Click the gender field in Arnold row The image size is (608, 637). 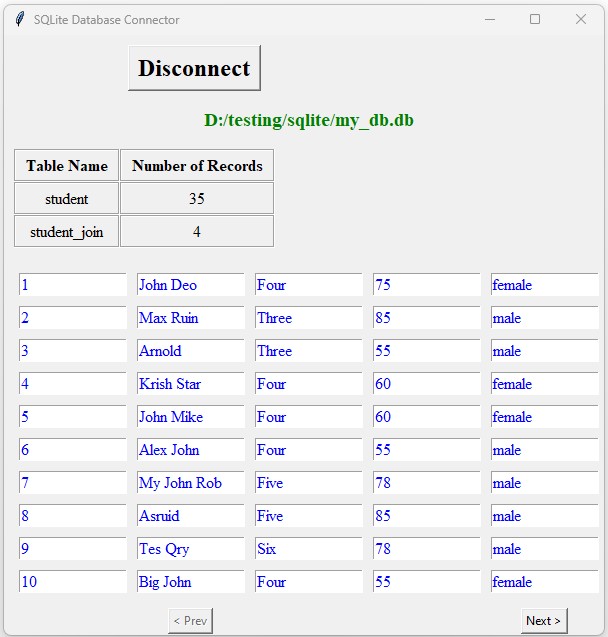click(545, 351)
